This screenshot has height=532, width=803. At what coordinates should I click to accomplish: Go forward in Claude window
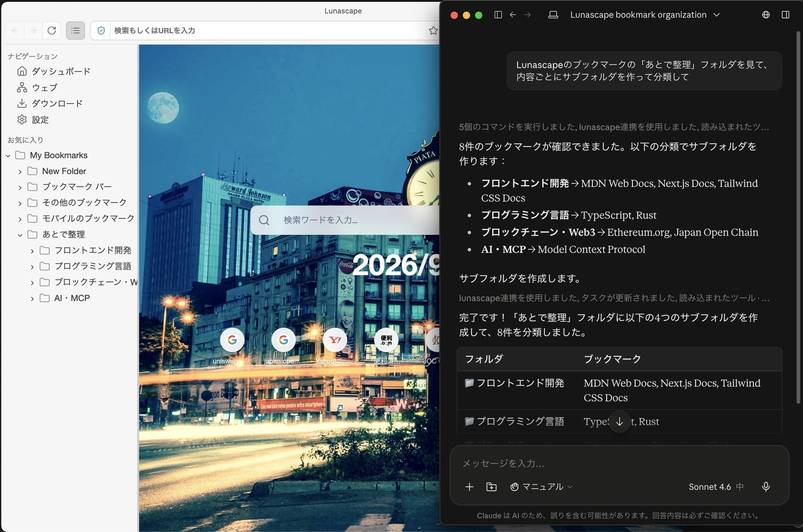click(x=527, y=15)
